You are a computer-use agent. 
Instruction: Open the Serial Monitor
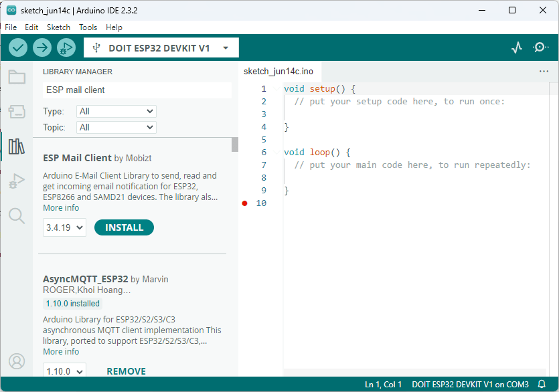[541, 47]
